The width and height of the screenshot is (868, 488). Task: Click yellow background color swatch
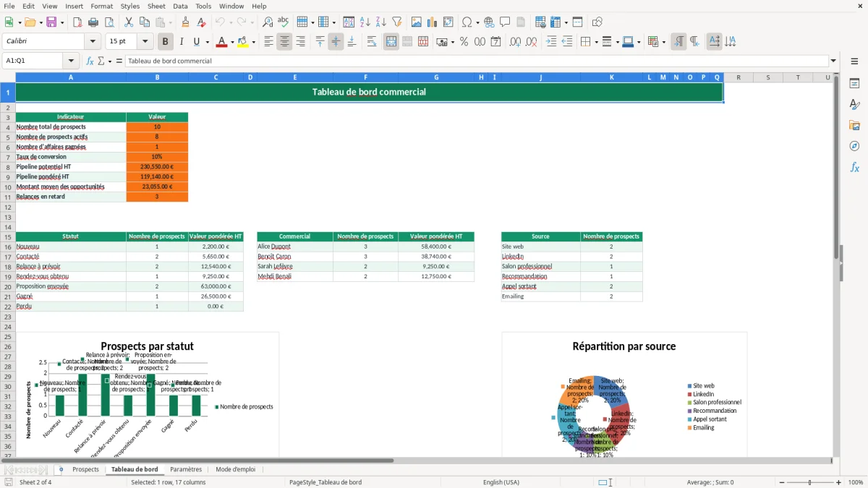coord(244,42)
